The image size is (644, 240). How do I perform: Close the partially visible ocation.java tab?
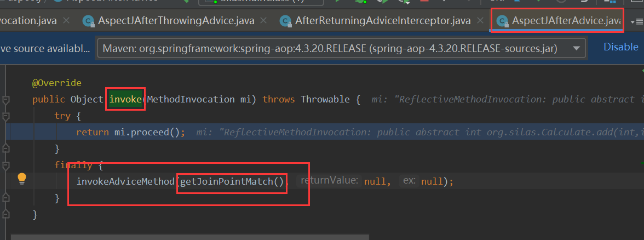[66, 21]
